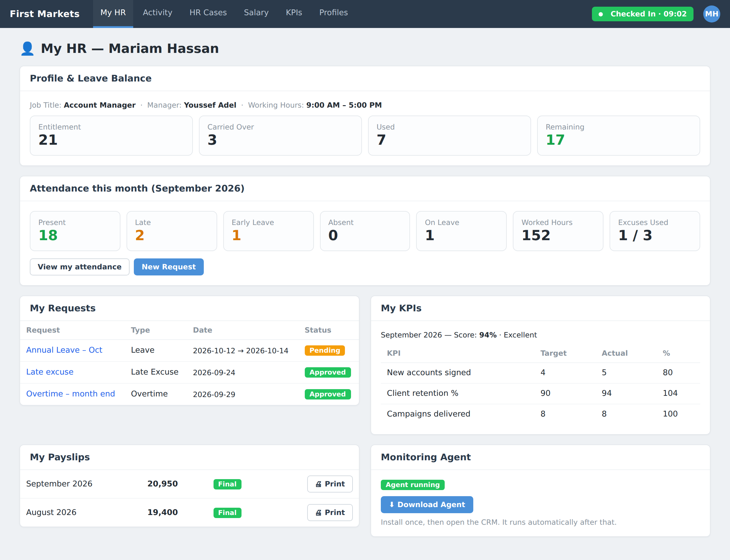Go to the Profiles tab

[x=333, y=13]
